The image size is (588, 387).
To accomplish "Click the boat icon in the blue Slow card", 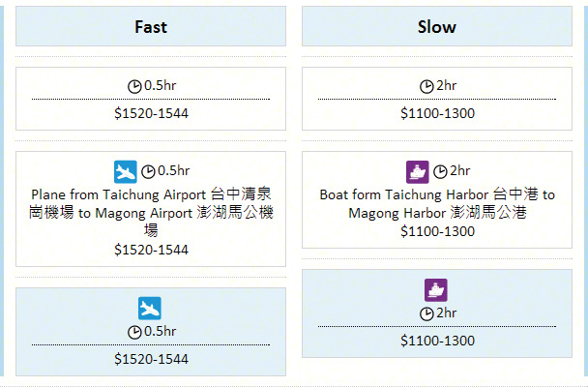I will (436, 288).
